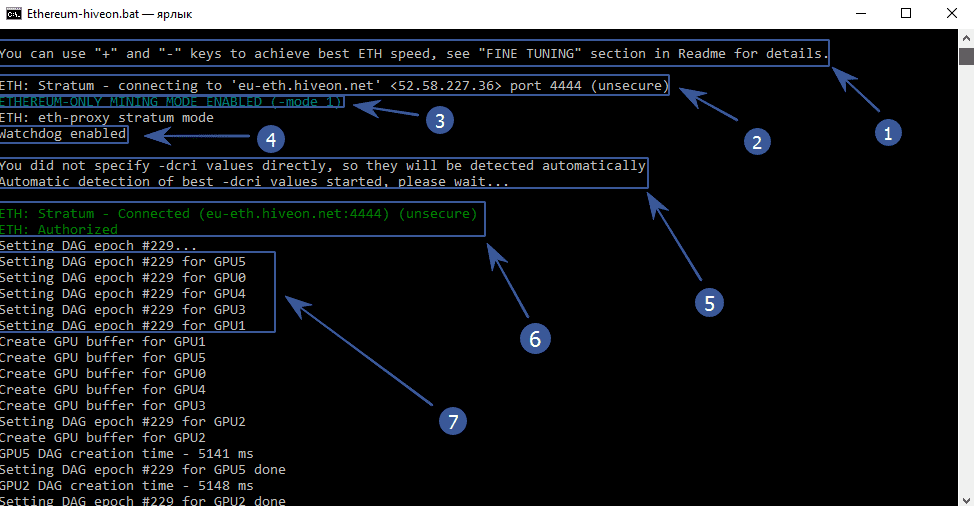The image size is (974, 506).
Task: Click the vertical scrollbar thumb
Action: 966,56
